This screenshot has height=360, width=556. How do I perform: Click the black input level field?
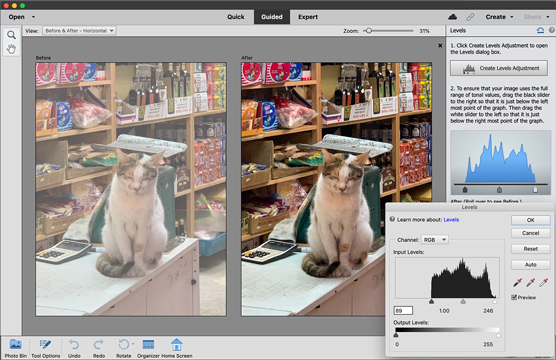[403, 311]
